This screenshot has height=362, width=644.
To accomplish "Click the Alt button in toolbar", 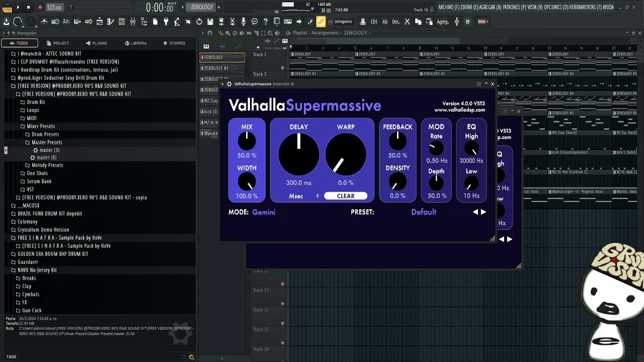I will tap(385, 22).
